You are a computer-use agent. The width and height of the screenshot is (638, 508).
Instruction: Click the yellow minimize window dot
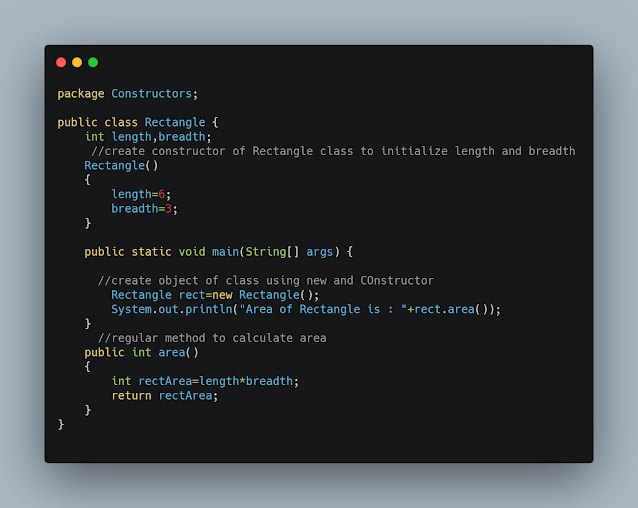pos(77,62)
